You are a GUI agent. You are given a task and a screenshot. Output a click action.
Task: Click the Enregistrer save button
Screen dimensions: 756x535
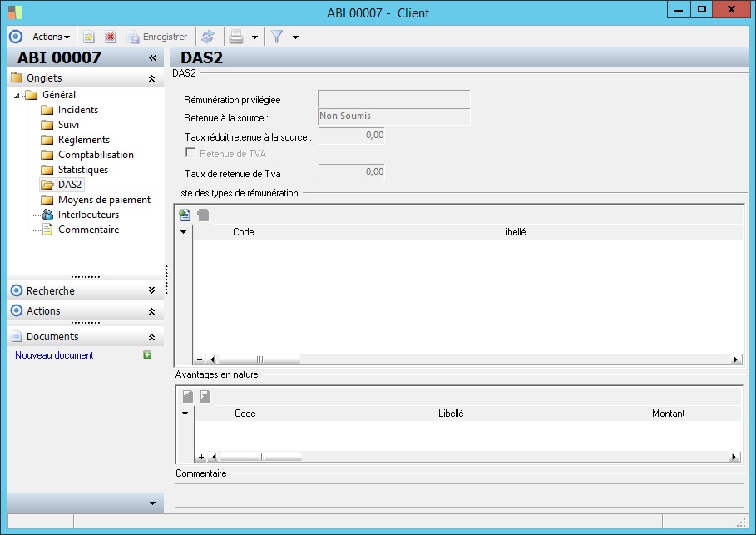(156, 37)
